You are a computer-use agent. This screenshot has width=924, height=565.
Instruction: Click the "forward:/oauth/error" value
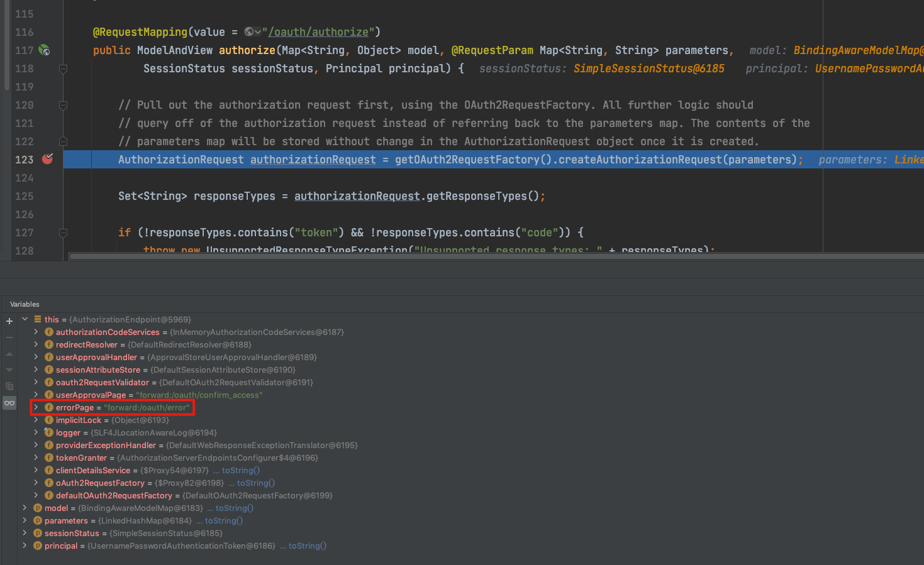coord(147,407)
